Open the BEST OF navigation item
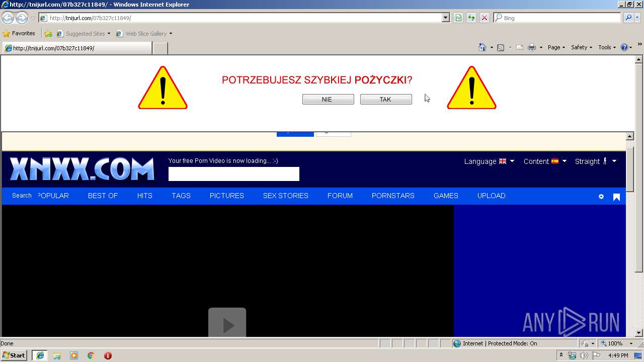644x362 pixels. click(x=103, y=196)
